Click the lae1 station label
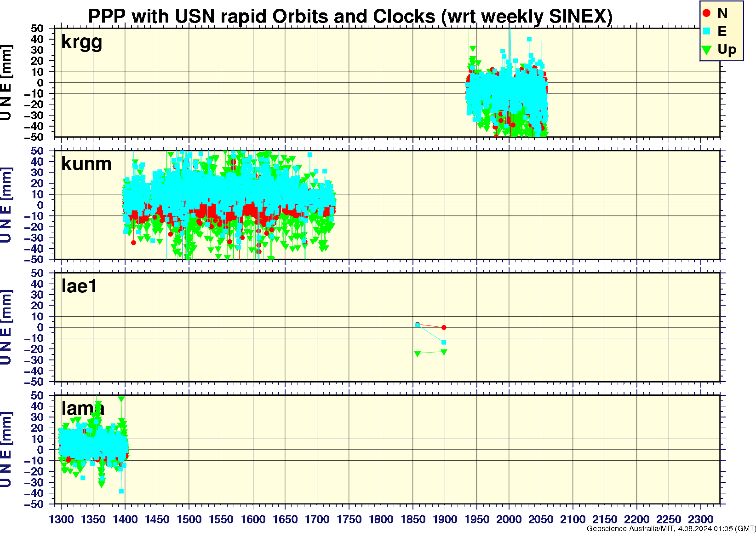 (x=79, y=286)
